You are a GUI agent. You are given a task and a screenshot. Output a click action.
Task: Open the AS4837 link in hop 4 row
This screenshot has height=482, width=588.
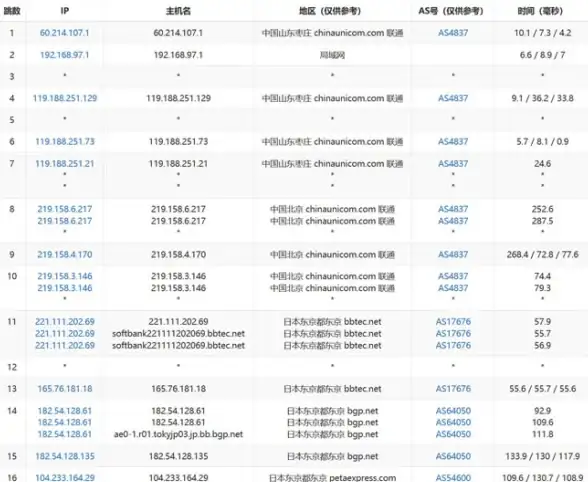(453, 98)
